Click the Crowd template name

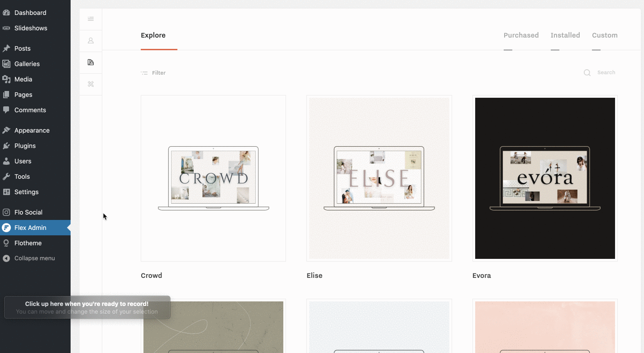[152, 276]
